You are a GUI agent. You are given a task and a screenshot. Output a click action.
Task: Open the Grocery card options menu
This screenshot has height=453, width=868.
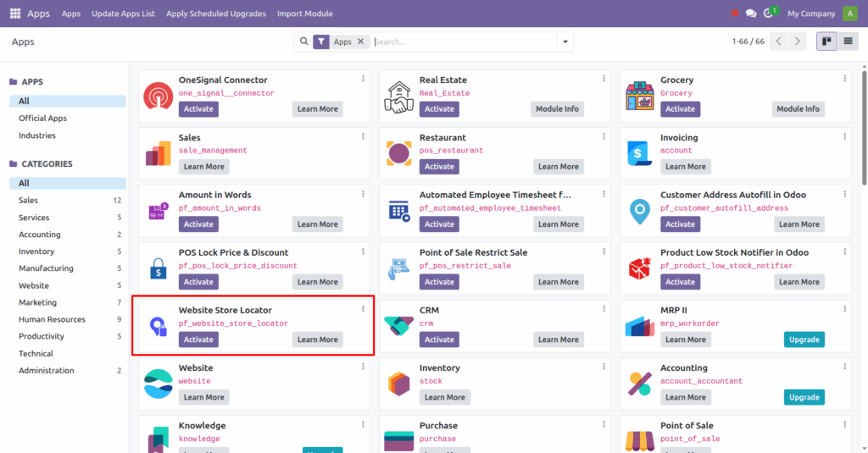[845, 79]
